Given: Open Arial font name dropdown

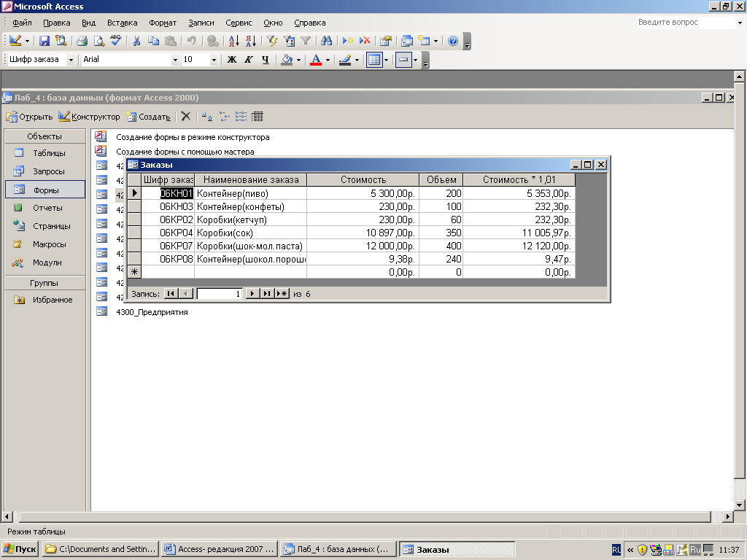Looking at the screenshot, I should point(175,60).
